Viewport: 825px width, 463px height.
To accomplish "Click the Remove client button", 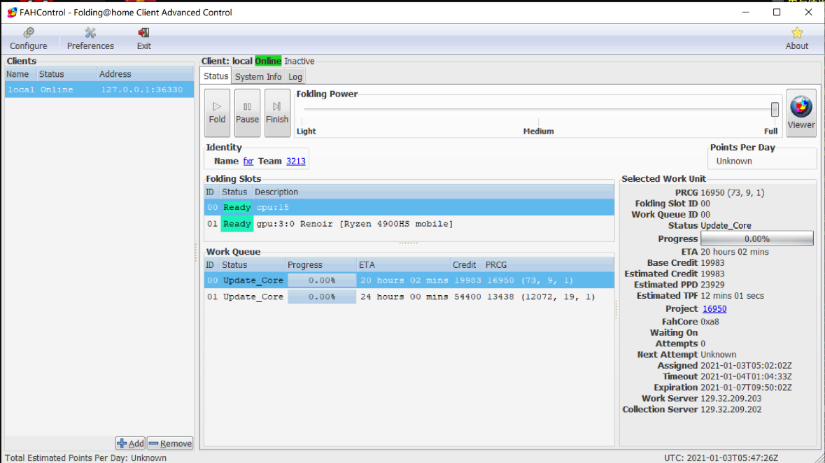I will pyautogui.click(x=170, y=444).
